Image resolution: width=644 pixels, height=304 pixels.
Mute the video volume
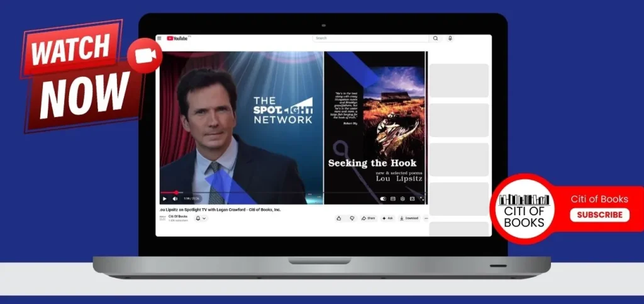click(x=175, y=199)
